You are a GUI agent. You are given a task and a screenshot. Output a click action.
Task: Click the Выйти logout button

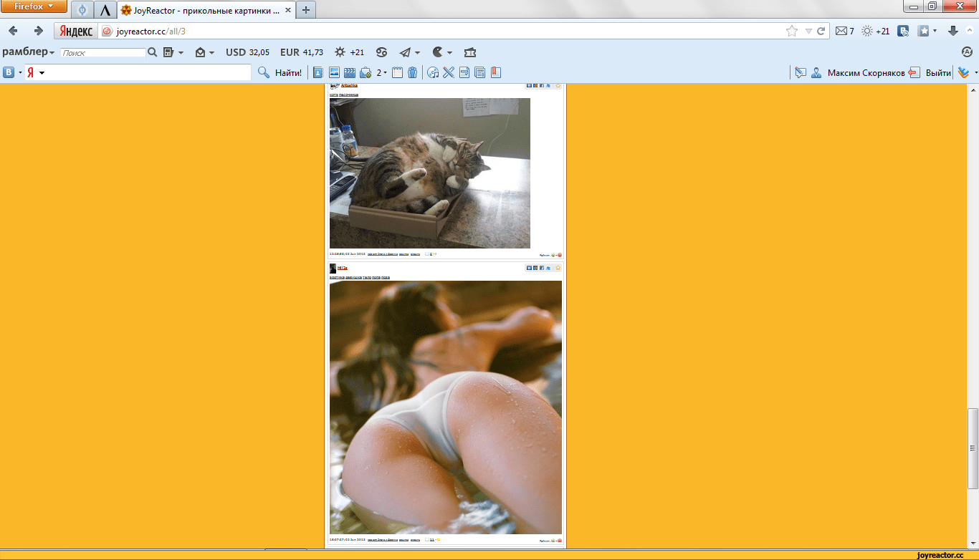[930, 72]
